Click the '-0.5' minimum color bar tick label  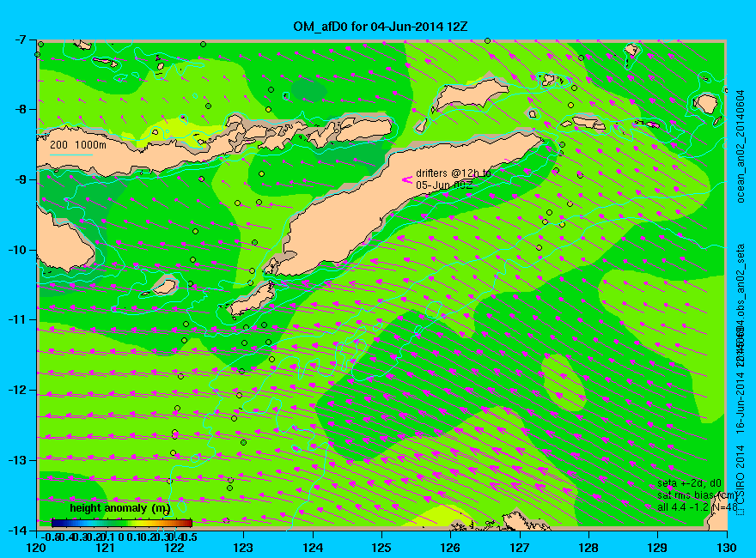(x=50, y=537)
